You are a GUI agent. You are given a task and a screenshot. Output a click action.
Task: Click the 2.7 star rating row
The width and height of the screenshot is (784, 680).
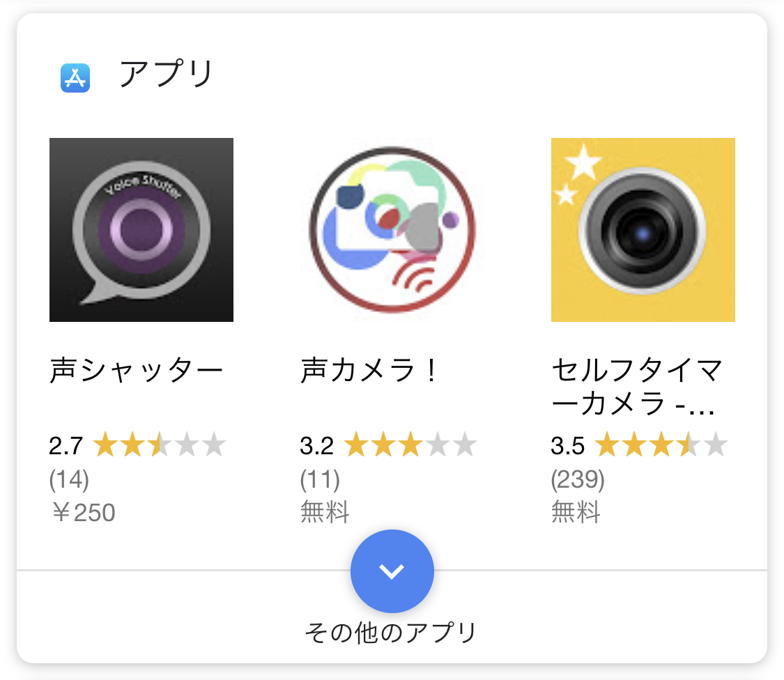(x=137, y=445)
